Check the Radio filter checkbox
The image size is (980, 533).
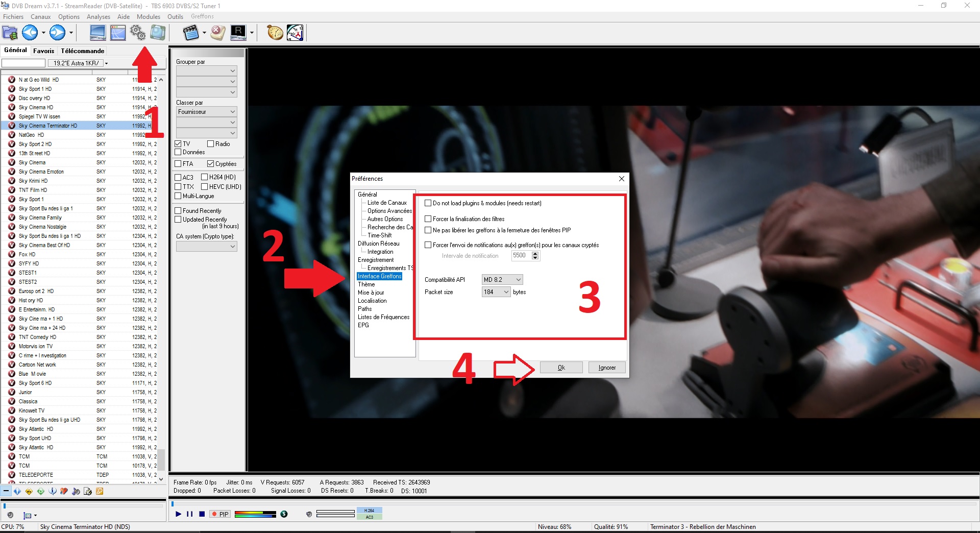tap(210, 144)
